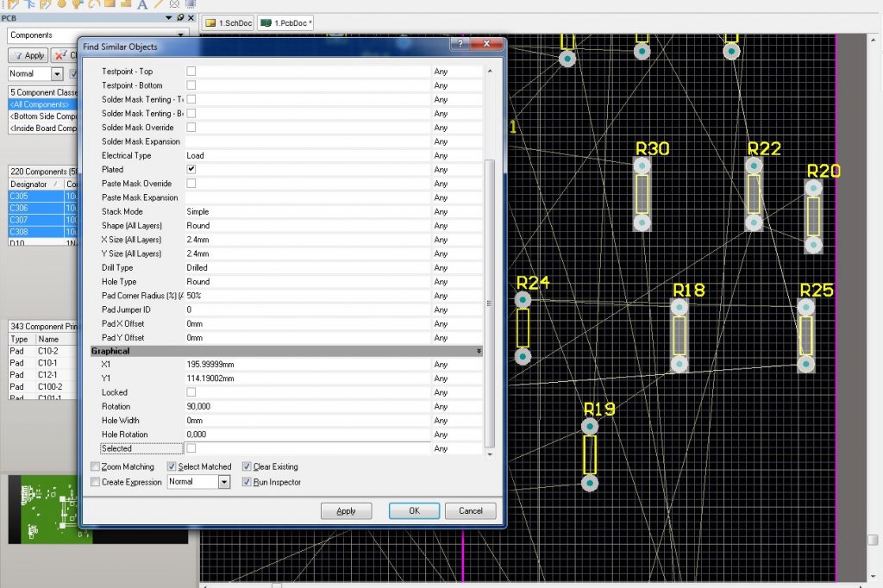Toggle the Paste Mask Override checkbox
The width and height of the screenshot is (883, 588).
tap(191, 183)
